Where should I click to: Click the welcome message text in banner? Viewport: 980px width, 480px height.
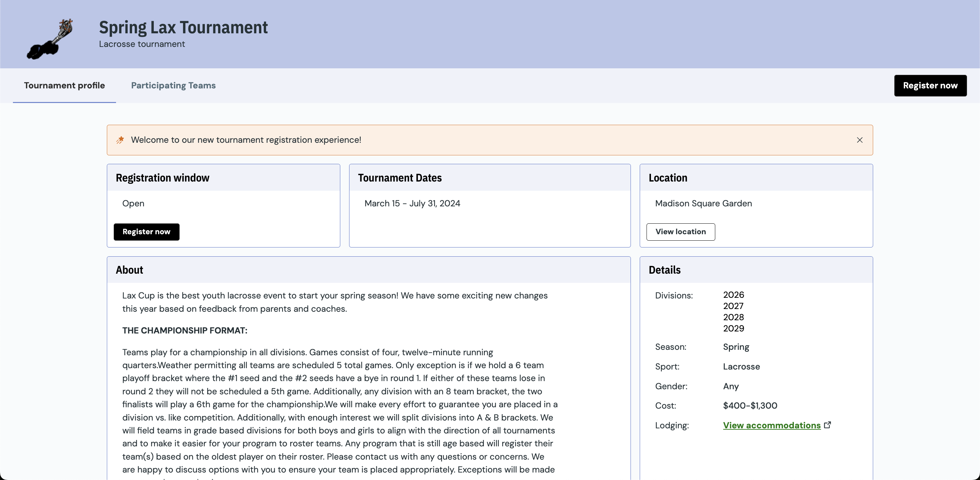pos(246,140)
